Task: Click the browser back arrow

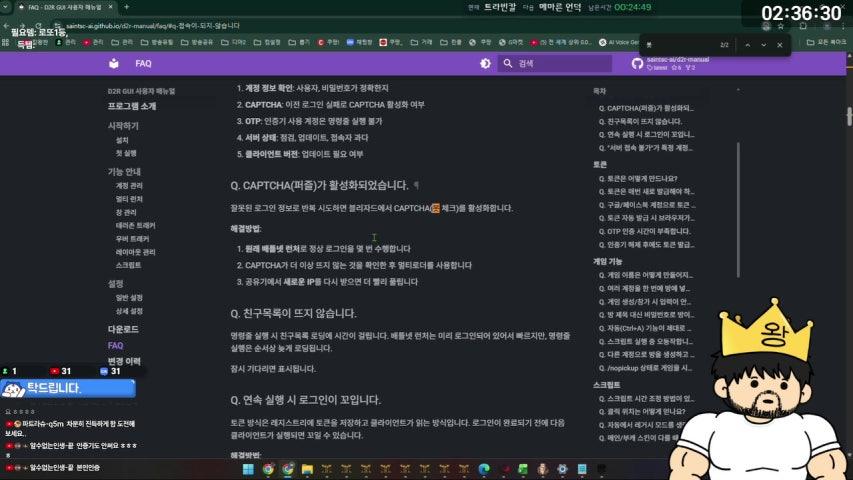Action: [6, 26]
